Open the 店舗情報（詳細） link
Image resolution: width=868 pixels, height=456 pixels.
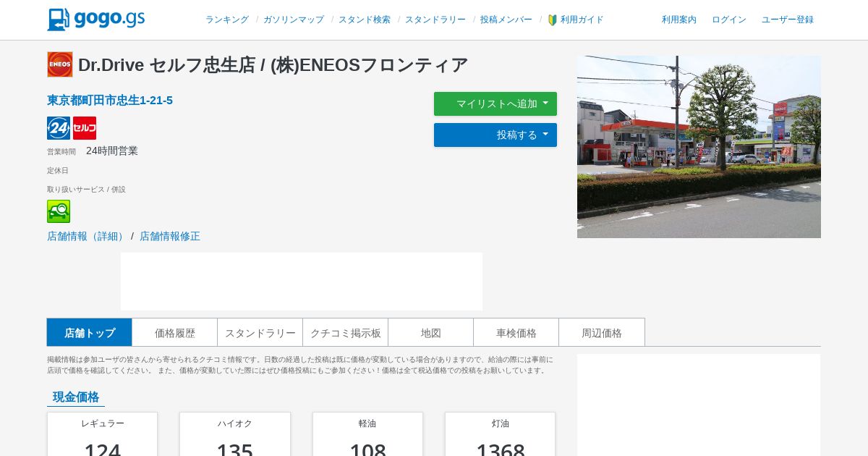point(88,236)
